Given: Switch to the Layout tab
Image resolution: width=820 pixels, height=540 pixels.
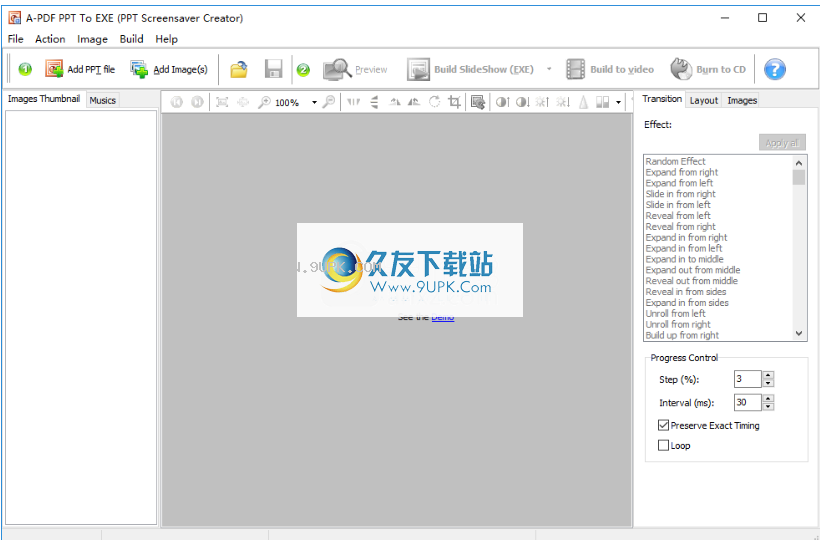Looking at the screenshot, I should (703, 100).
